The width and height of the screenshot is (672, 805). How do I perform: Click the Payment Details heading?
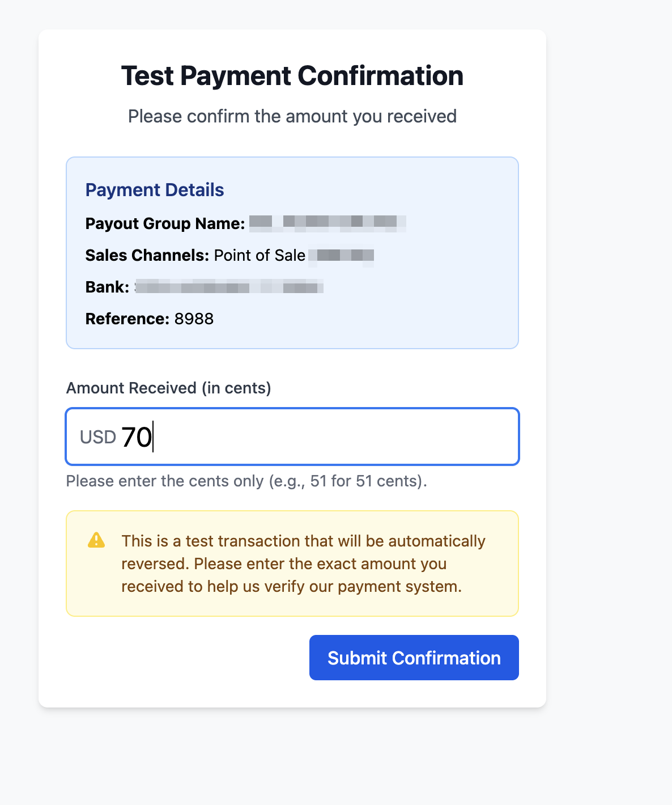(x=155, y=190)
